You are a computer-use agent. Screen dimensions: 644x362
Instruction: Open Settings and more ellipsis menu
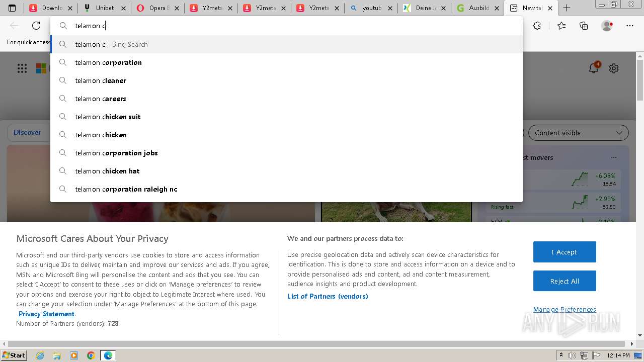click(630, 26)
